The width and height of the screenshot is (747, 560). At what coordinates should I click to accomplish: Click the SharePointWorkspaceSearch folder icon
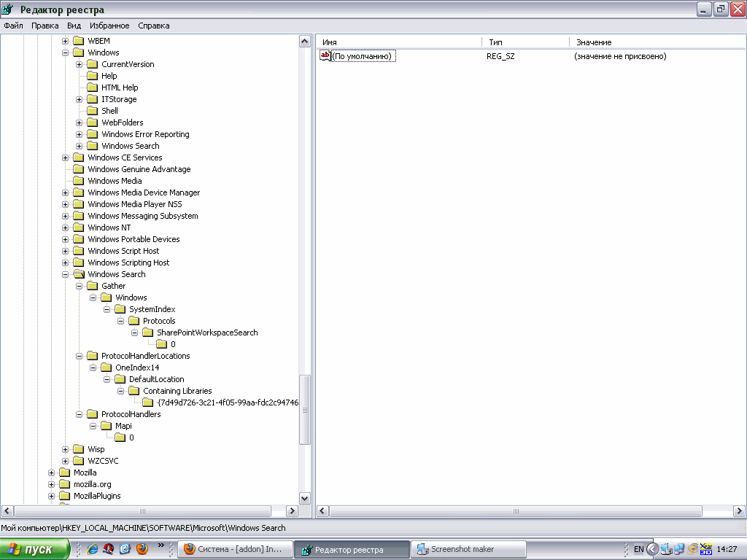pyautogui.click(x=147, y=332)
